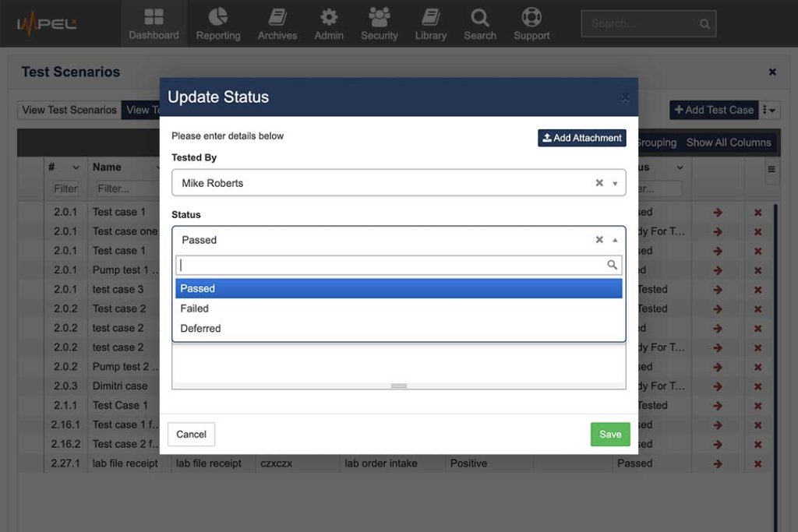Delete the lab file receipt row

pos(758,463)
